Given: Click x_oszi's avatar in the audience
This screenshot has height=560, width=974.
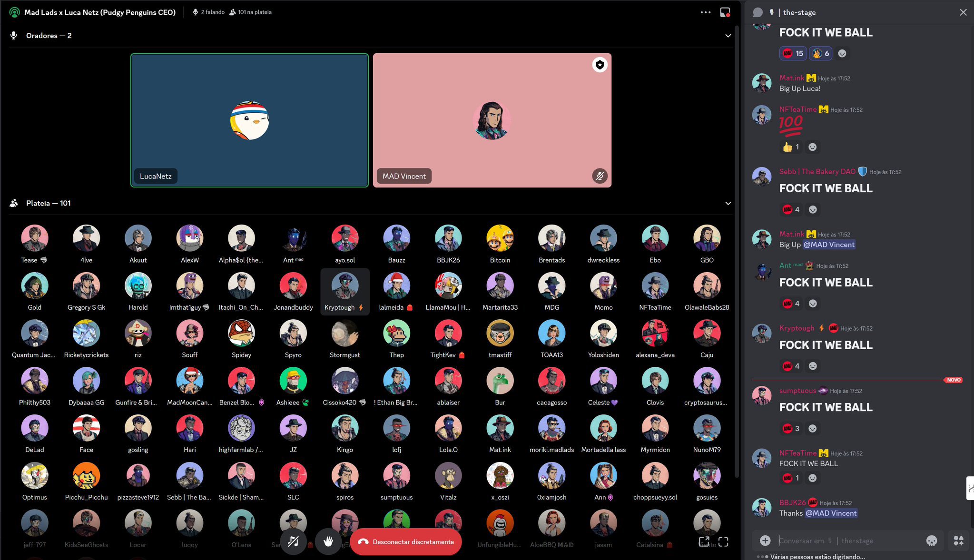Looking at the screenshot, I should (500, 475).
